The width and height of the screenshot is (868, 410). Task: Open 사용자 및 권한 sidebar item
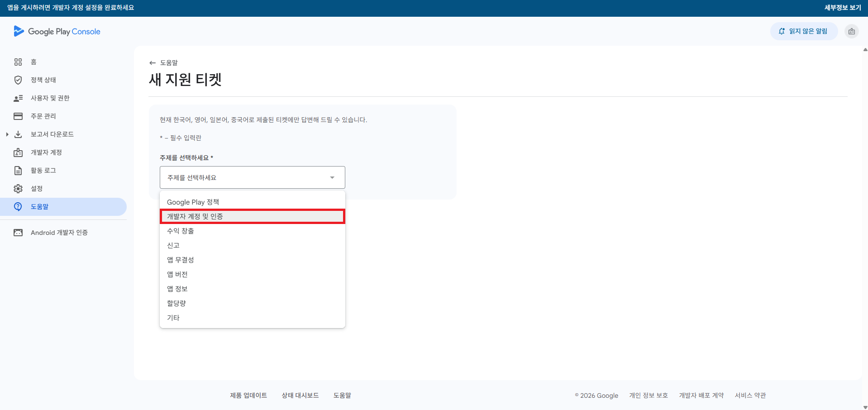tap(63, 98)
